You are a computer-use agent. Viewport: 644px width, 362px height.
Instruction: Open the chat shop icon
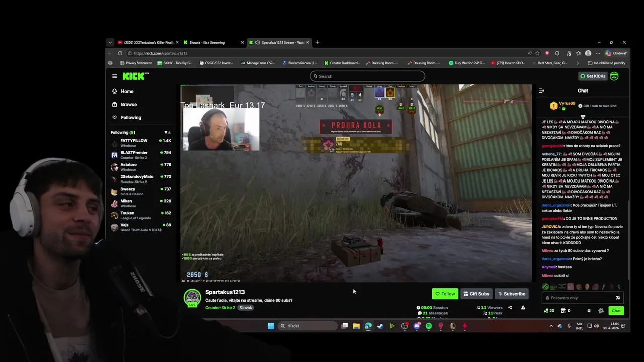(563, 311)
